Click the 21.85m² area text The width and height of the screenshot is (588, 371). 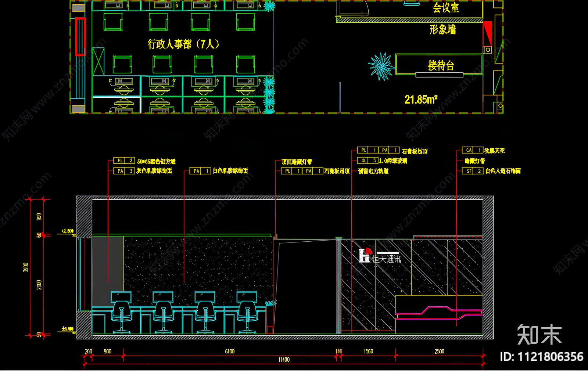[421, 99]
